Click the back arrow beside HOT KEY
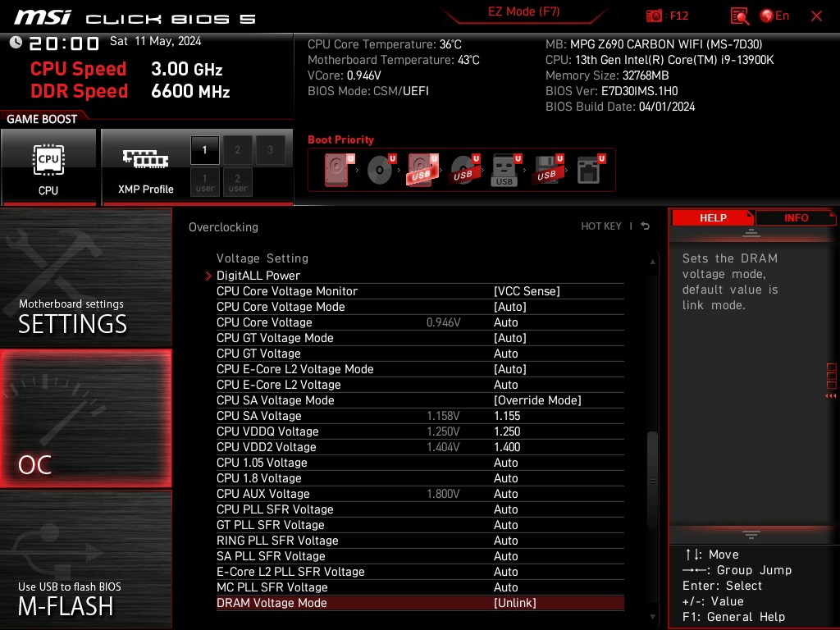 [645, 226]
